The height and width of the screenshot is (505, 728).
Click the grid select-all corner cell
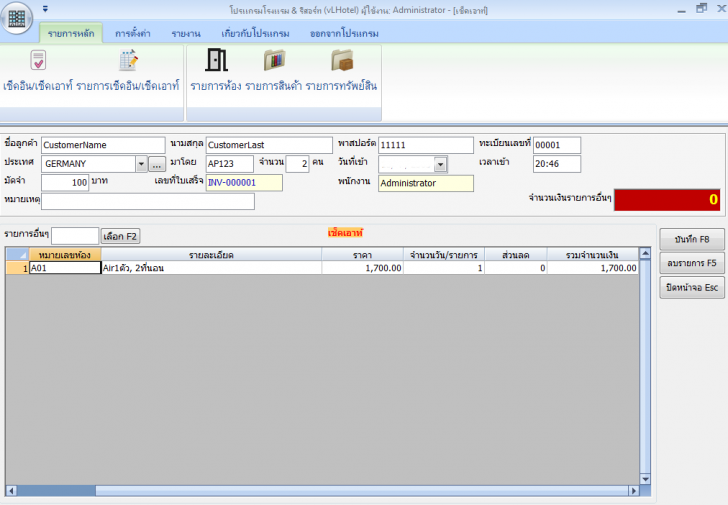coord(18,255)
